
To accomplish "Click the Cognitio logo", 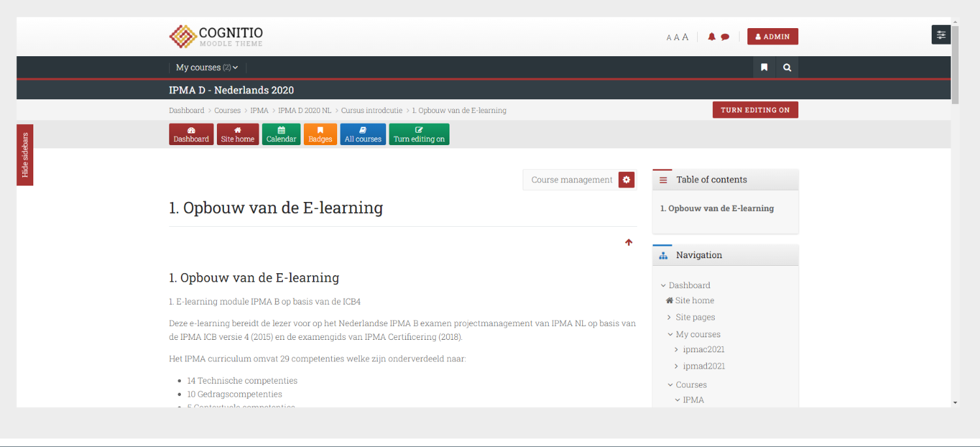I will click(216, 37).
